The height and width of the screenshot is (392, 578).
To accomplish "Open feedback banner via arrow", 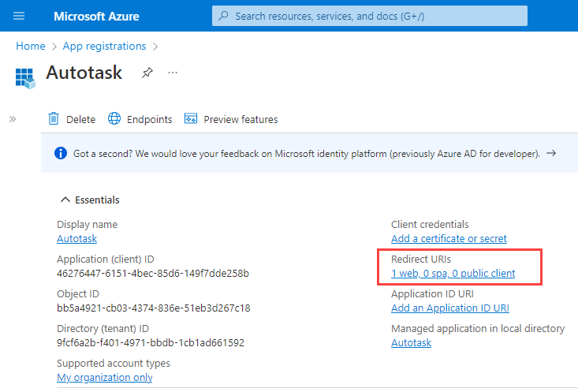I will (x=551, y=153).
